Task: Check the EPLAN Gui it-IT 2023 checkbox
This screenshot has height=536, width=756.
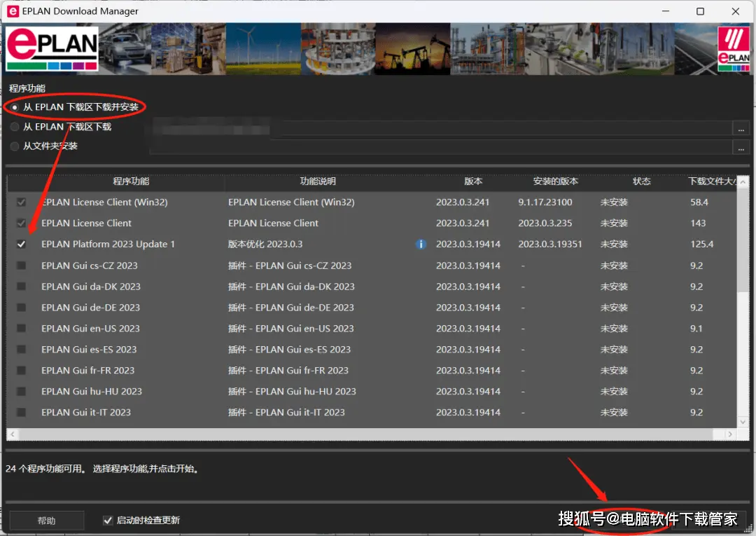Action: tap(21, 413)
